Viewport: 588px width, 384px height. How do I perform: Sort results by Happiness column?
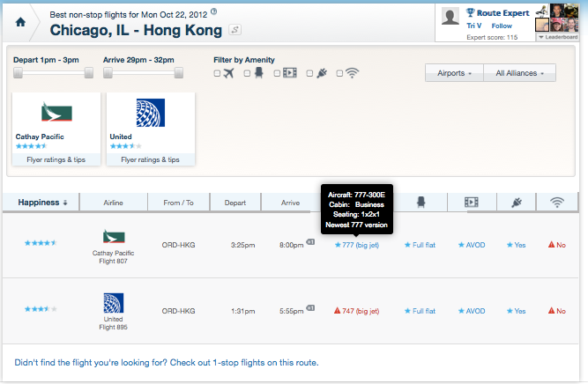[41, 203]
